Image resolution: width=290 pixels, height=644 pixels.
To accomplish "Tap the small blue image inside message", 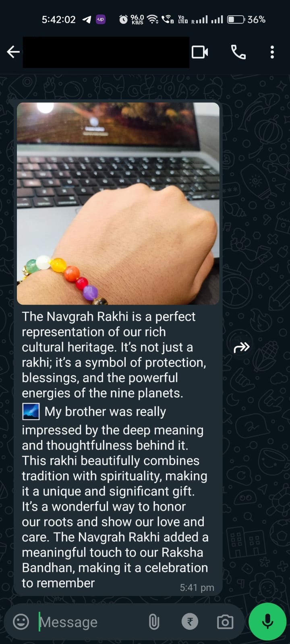I will pyautogui.click(x=31, y=411).
